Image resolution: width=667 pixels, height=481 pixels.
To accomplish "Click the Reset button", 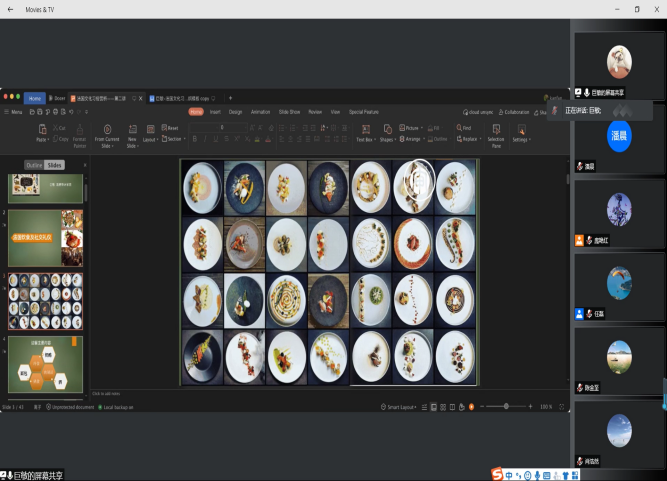I will (x=171, y=128).
